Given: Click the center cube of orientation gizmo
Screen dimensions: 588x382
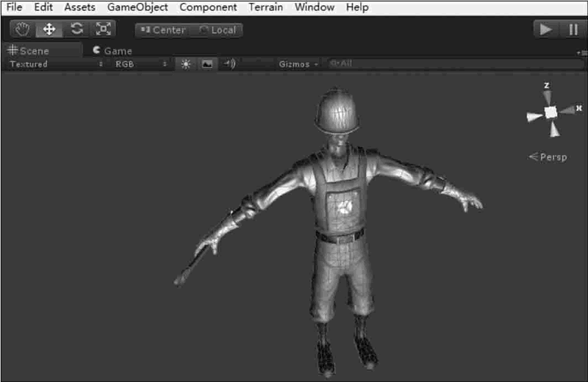Looking at the screenshot, I should (551, 112).
